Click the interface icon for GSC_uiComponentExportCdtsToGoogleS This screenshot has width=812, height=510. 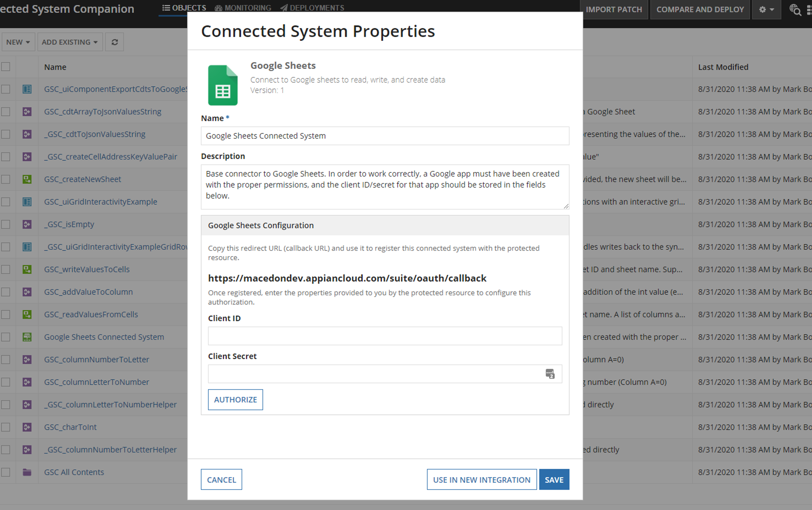pos(27,89)
